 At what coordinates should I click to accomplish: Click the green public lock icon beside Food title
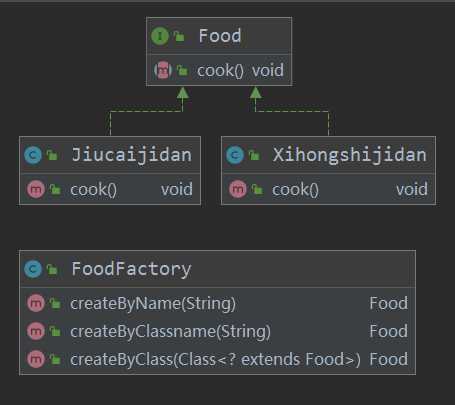tap(179, 36)
